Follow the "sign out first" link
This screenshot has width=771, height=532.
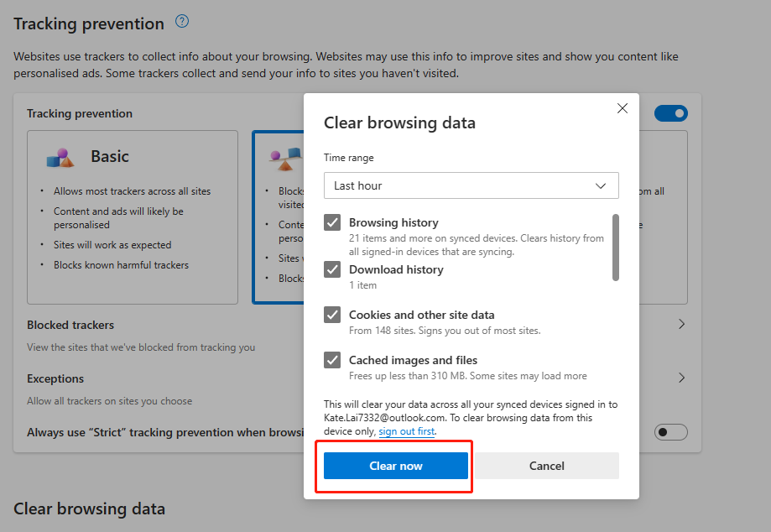pyautogui.click(x=407, y=431)
